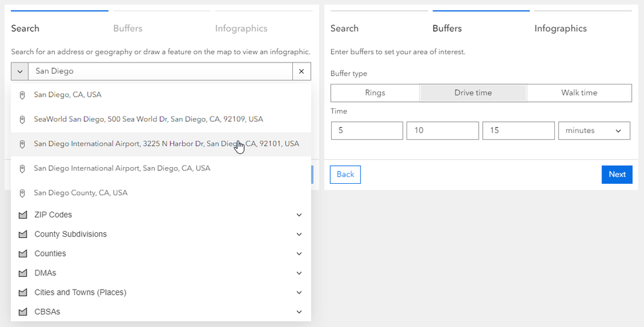This screenshot has height=327, width=644.
Task: Clear the San Diego search text with X
Action: pyautogui.click(x=301, y=72)
